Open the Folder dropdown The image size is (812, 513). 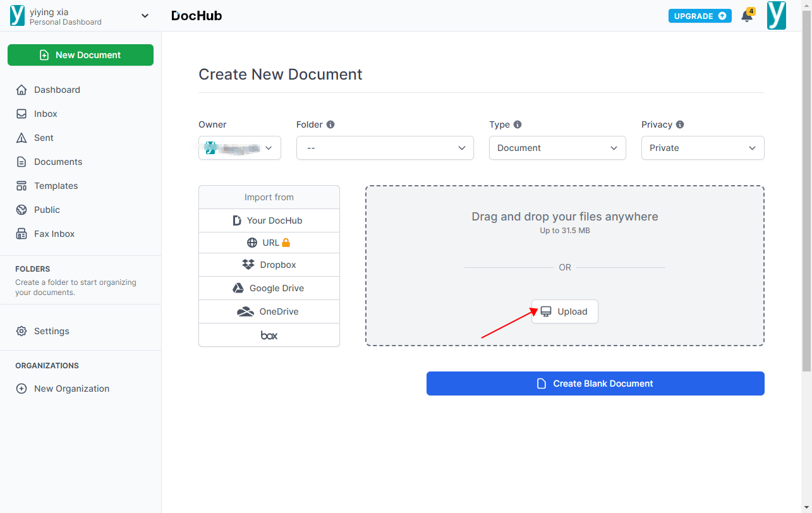(x=385, y=148)
